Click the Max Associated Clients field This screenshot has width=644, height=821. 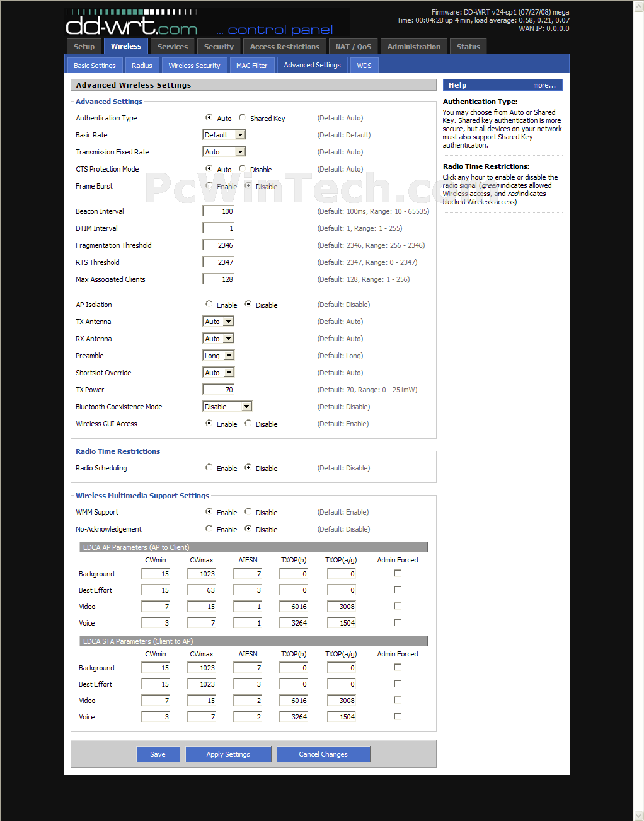click(219, 279)
